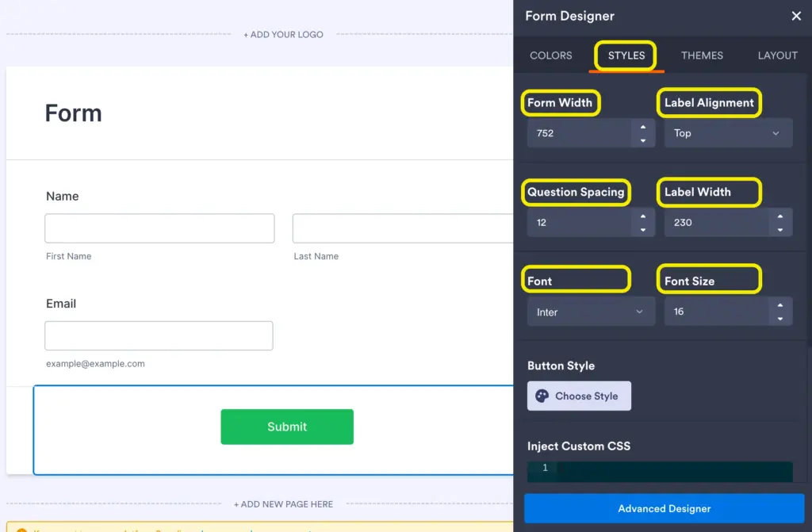This screenshot has width=812, height=532.
Task: Open the Font dropdown showing Inter
Action: [x=590, y=311]
